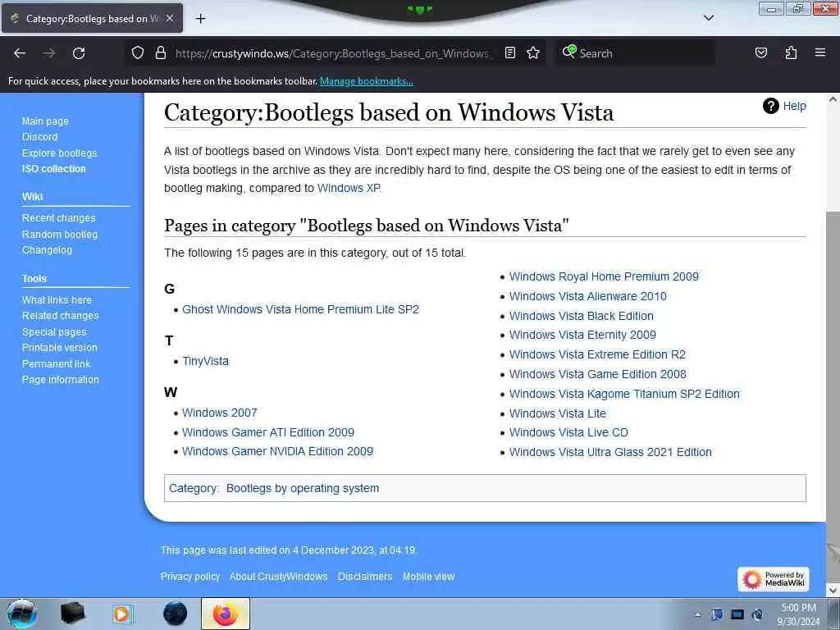Screen dimensions: 840x630
Task: Open Windows Vista Game Edition 2008
Action: [x=597, y=374]
